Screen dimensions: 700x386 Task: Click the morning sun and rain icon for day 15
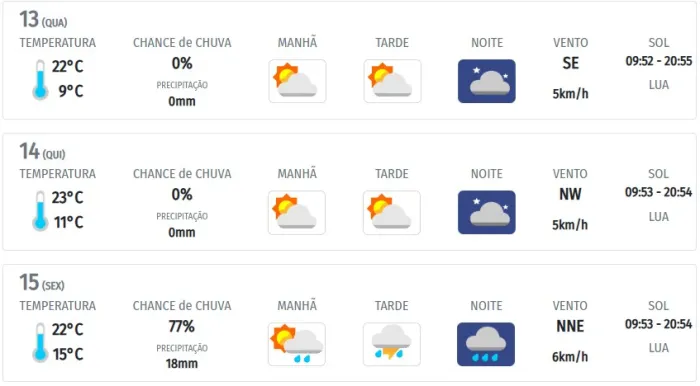coord(297,344)
